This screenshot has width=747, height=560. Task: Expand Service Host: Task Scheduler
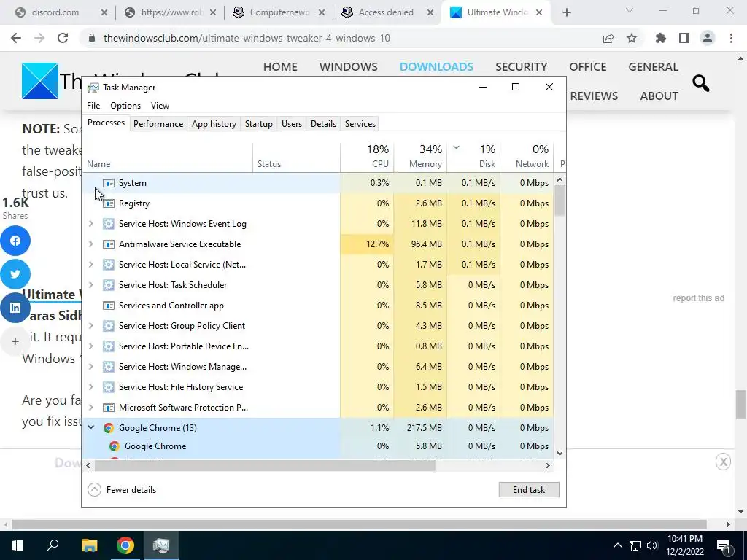(91, 285)
